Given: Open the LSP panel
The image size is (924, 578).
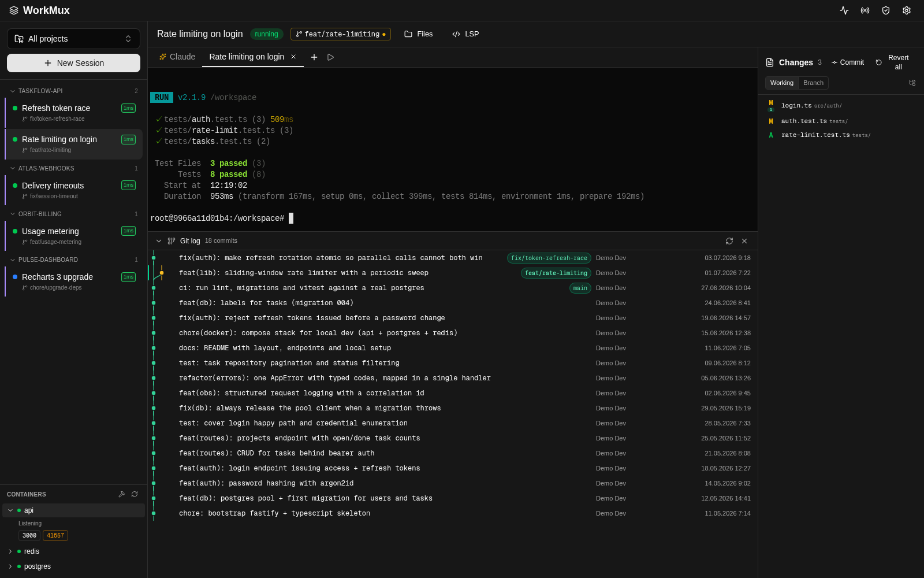Looking at the screenshot, I should tap(465, 34).
